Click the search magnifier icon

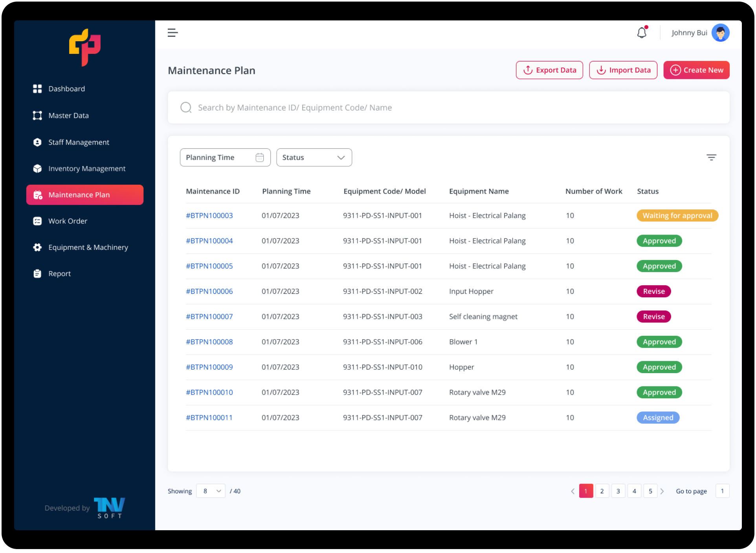coord(186,108)
